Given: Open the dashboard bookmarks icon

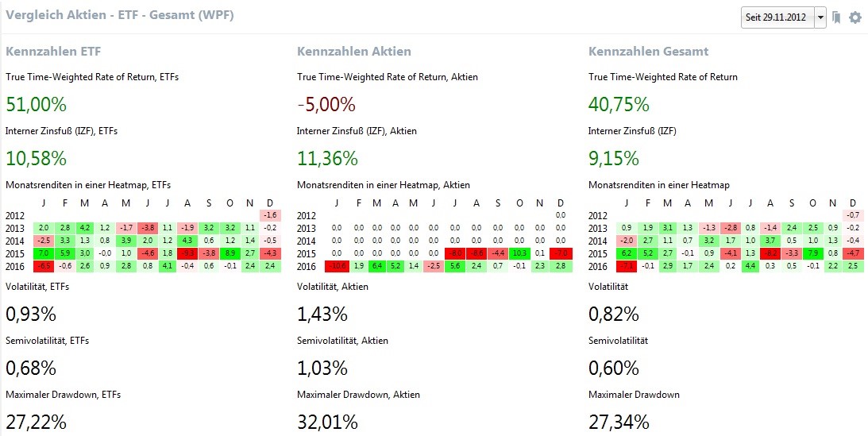Looking at the screenshot, I should coord(836,17).
